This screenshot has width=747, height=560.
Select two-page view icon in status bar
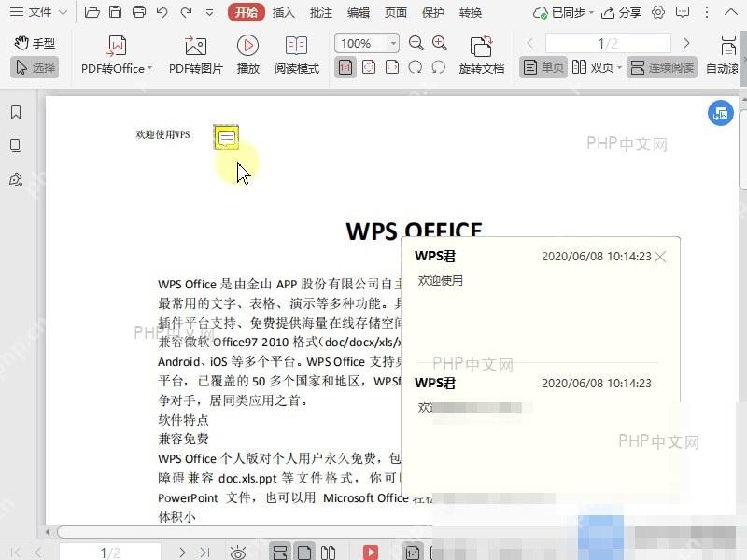point(328,553)
